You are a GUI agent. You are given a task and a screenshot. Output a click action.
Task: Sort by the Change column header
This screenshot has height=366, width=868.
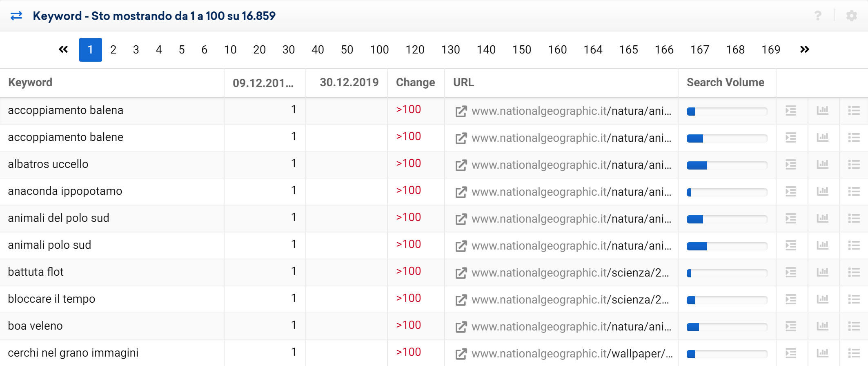click(415, 83)
